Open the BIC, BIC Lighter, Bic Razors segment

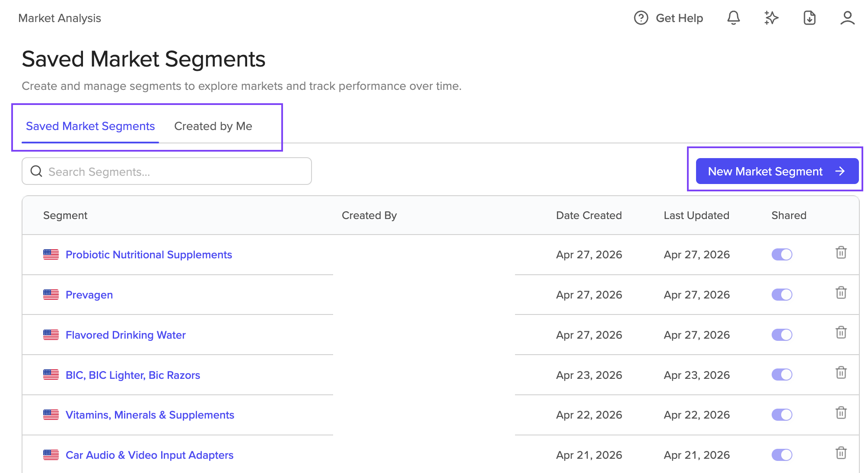click(133, 375)
